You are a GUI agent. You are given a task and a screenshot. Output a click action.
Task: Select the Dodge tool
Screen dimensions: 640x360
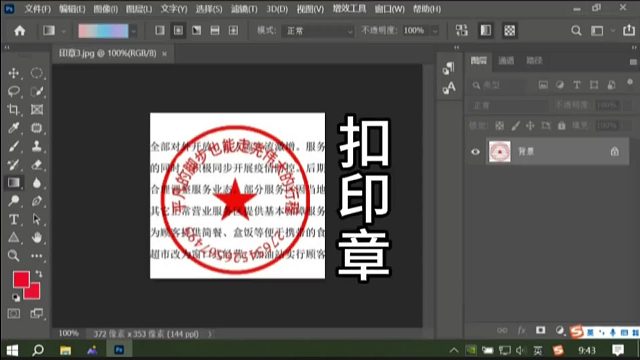[13, 201]
